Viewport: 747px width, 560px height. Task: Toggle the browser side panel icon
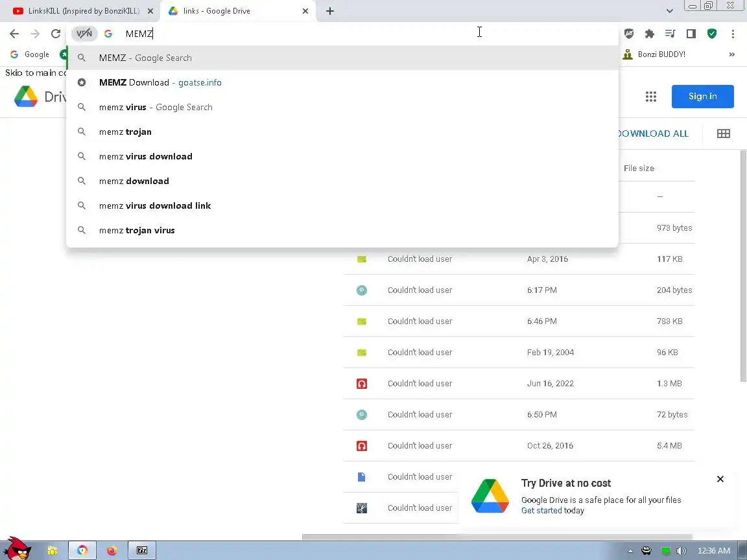[691, 33]
